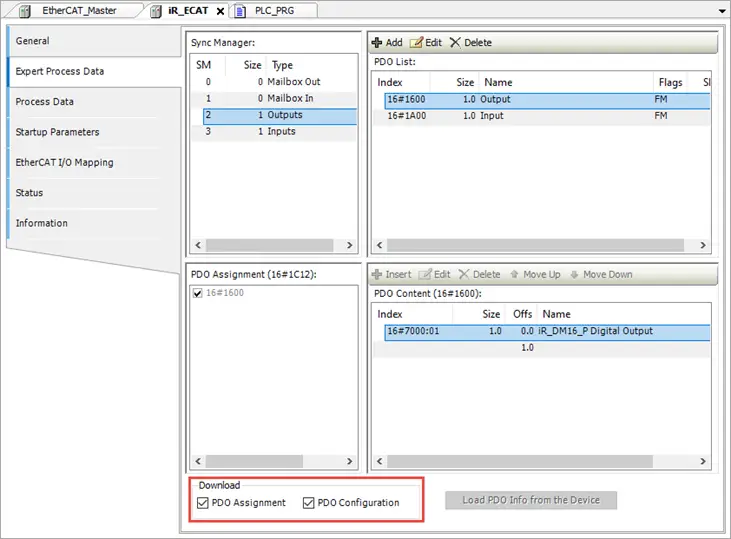Click Sync Manager scrollbar left arrow

(198, 245)
